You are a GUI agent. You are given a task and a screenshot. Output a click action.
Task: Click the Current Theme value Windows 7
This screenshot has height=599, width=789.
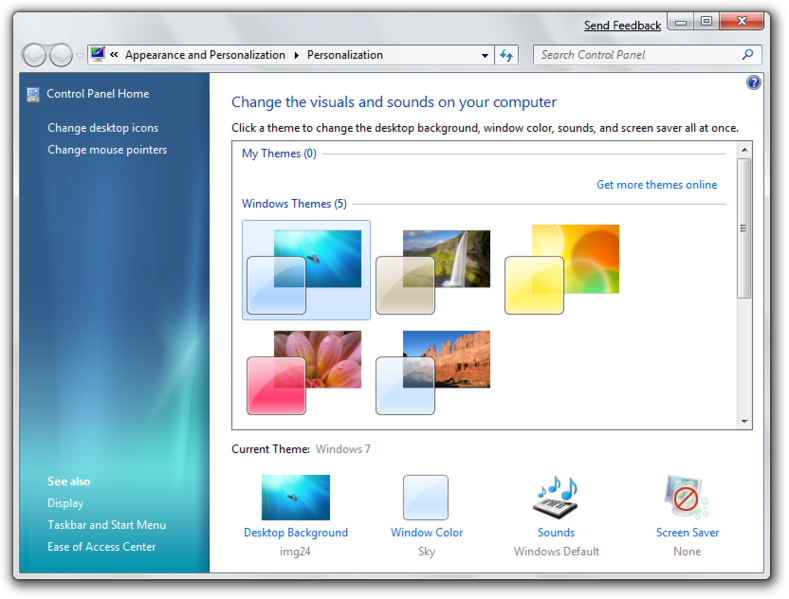(343, 449)
